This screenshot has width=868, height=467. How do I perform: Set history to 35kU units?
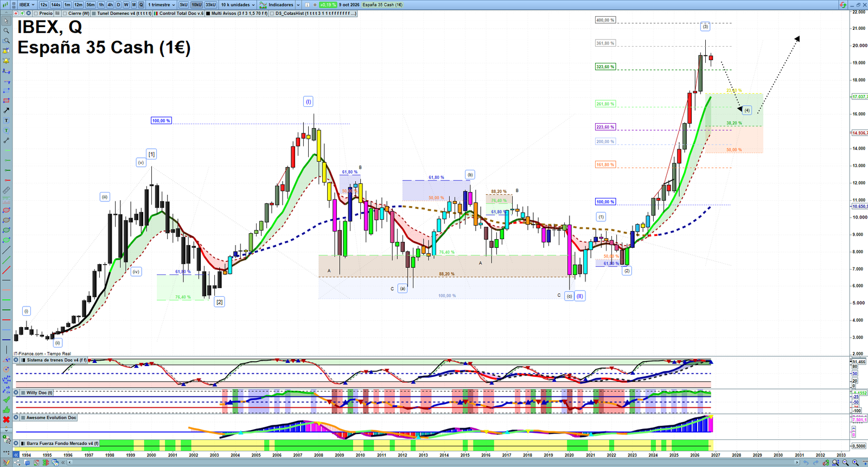pyautogui.click(x=210, y=4)
